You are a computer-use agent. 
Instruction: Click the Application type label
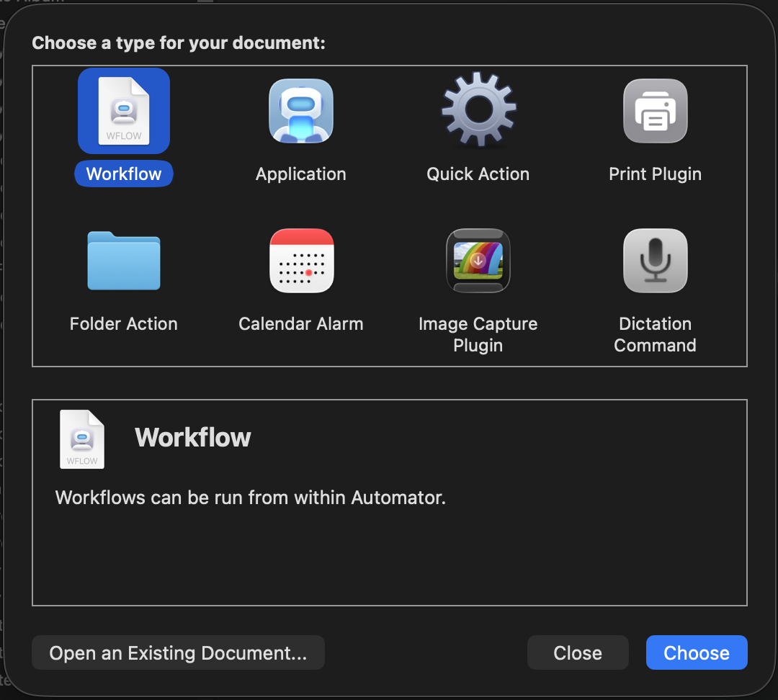pos(300,174)
